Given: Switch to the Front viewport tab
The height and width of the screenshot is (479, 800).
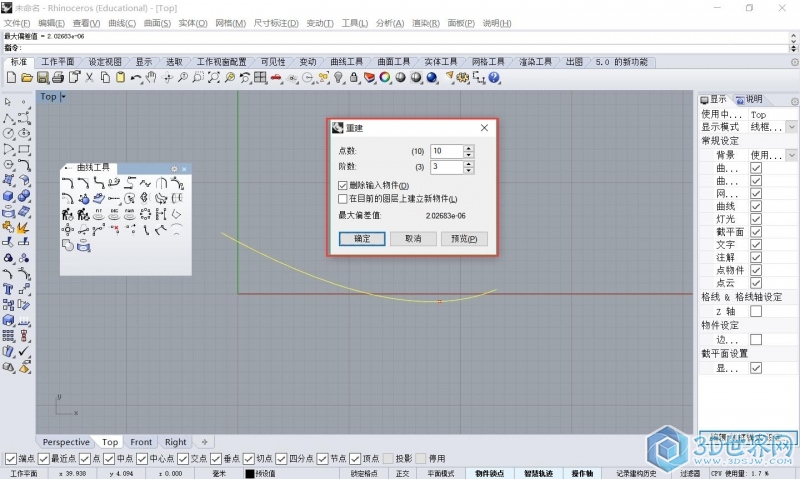Looking at the screenshot, I should (x=141, y=442).
